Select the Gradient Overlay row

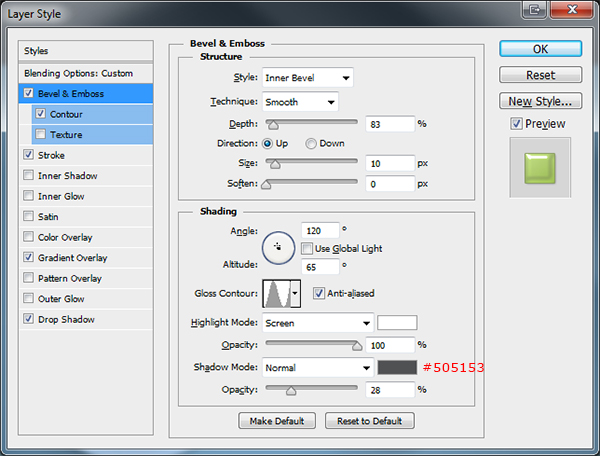[x=86, y=257]
